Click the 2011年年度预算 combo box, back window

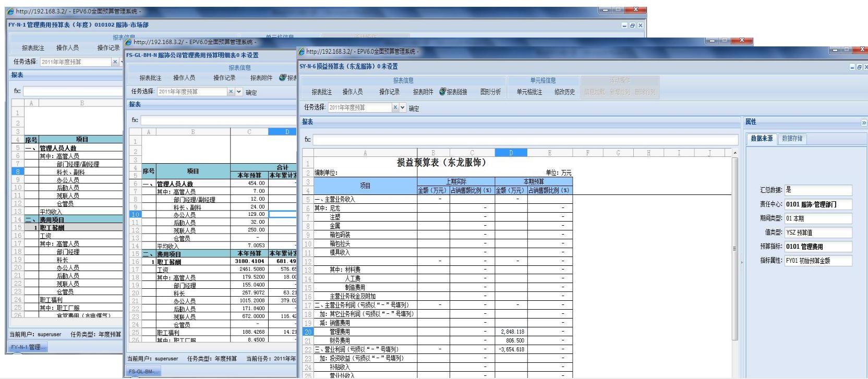coord(76,62)
